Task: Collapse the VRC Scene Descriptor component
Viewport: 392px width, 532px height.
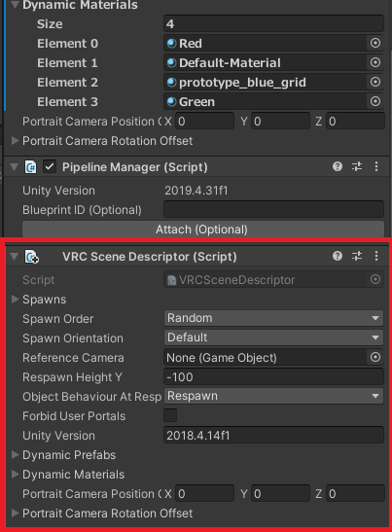Action: [15, 256]
